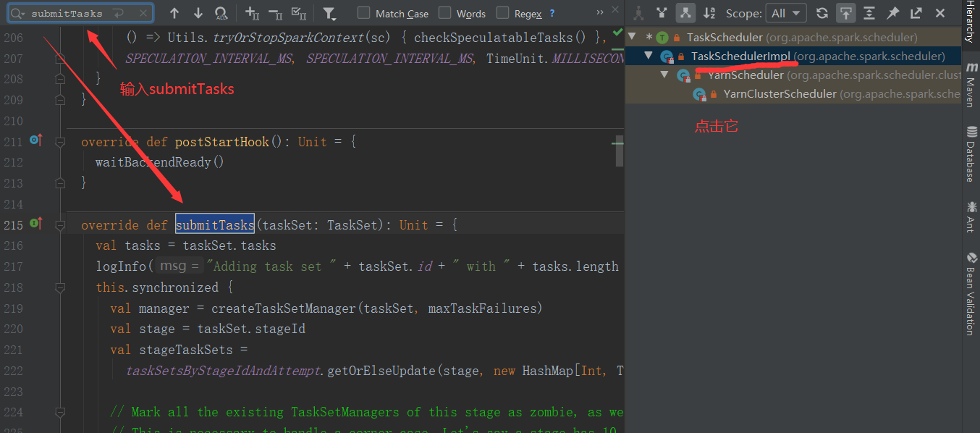This screenshot has width=980, height=433.
Task: Open the Scope dropdown set to All
Action: [785, 13]
